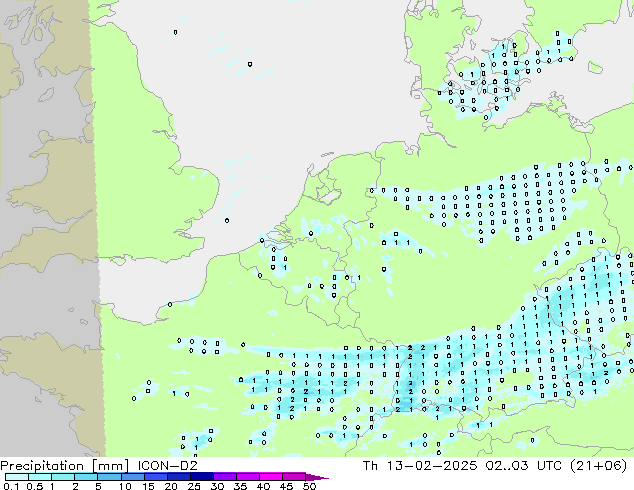This screenshot has height=490, width=634.
Task: Click the '20' legend value label
Action: 171,486
